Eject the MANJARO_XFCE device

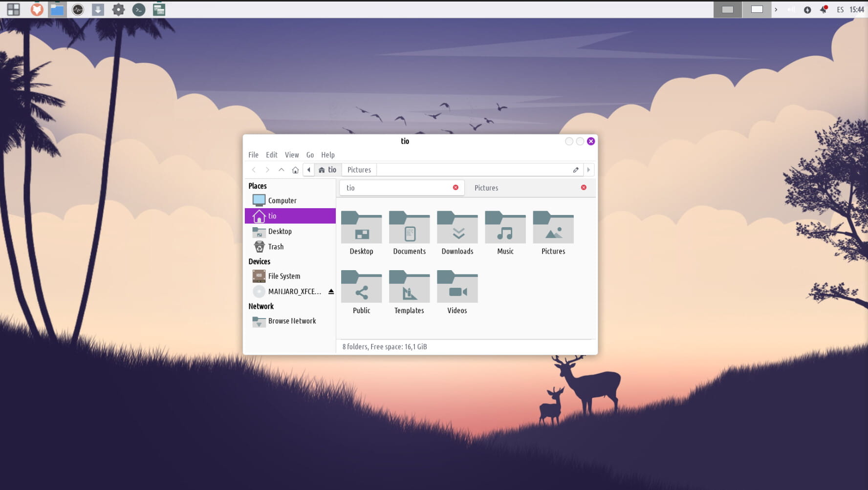click(x=331, y=292)
